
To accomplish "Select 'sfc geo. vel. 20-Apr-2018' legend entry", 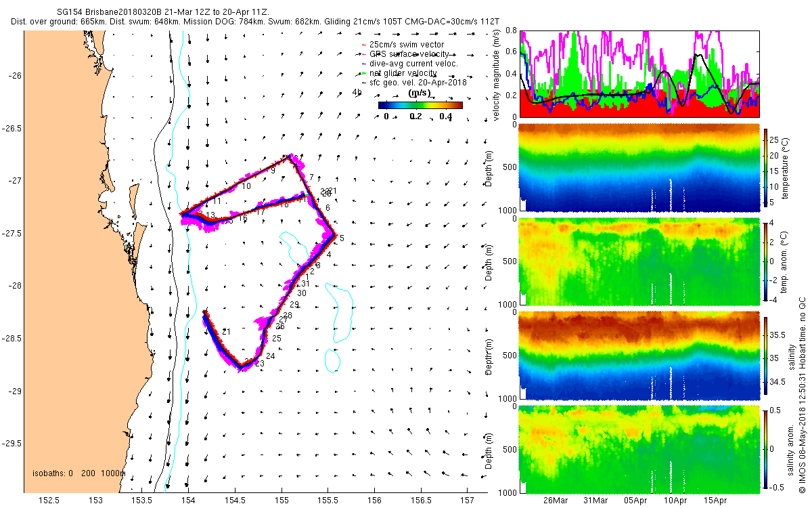I will click(x=413, y=82).
